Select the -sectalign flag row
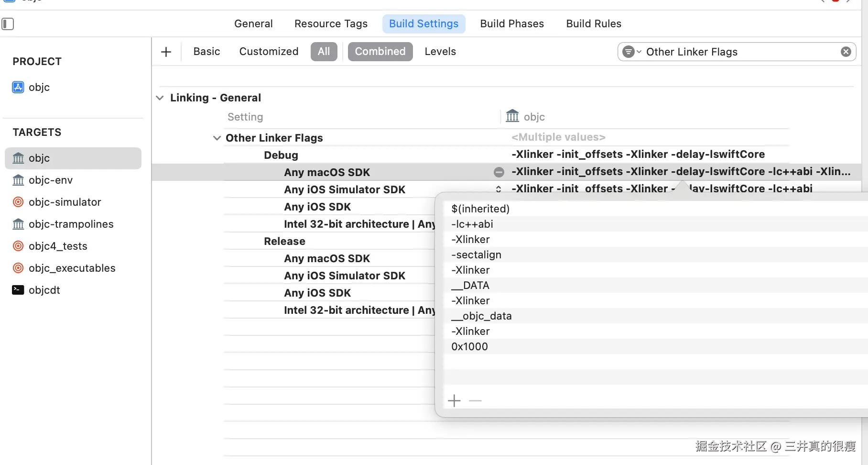Viewport: 868px width, 465px height. (476, 255)
